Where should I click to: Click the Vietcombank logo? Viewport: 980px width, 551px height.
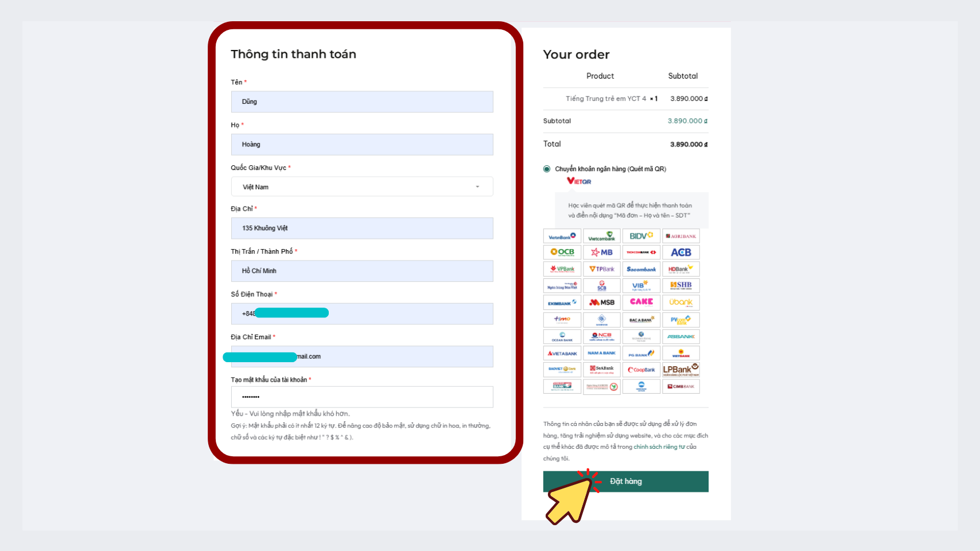[601, 236]
